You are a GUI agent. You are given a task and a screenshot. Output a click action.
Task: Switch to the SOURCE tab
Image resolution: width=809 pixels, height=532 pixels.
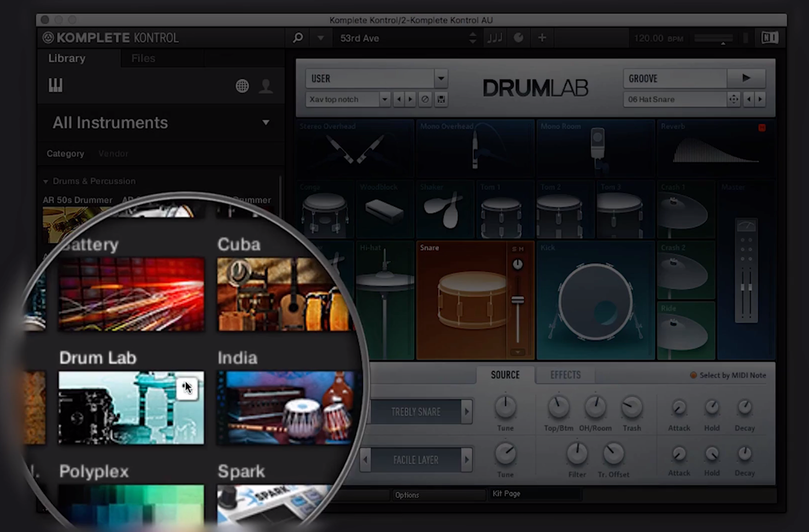click(x=505, y=375)
